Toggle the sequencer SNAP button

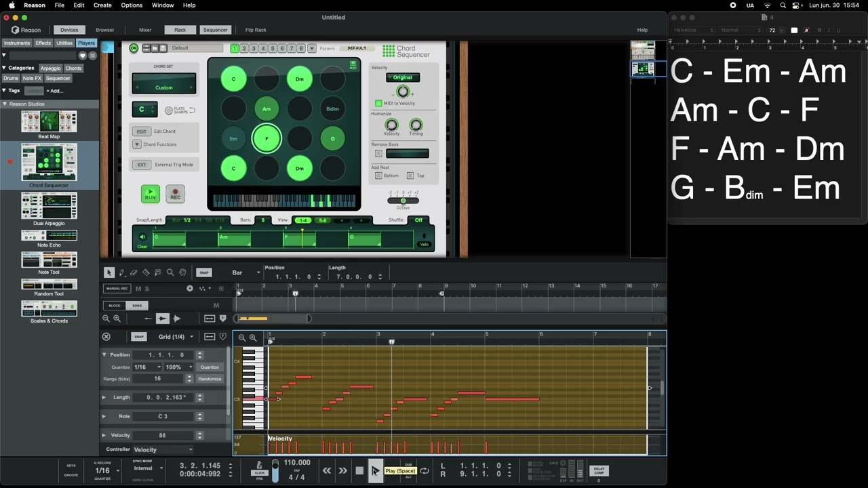click(x=203, y=272)
